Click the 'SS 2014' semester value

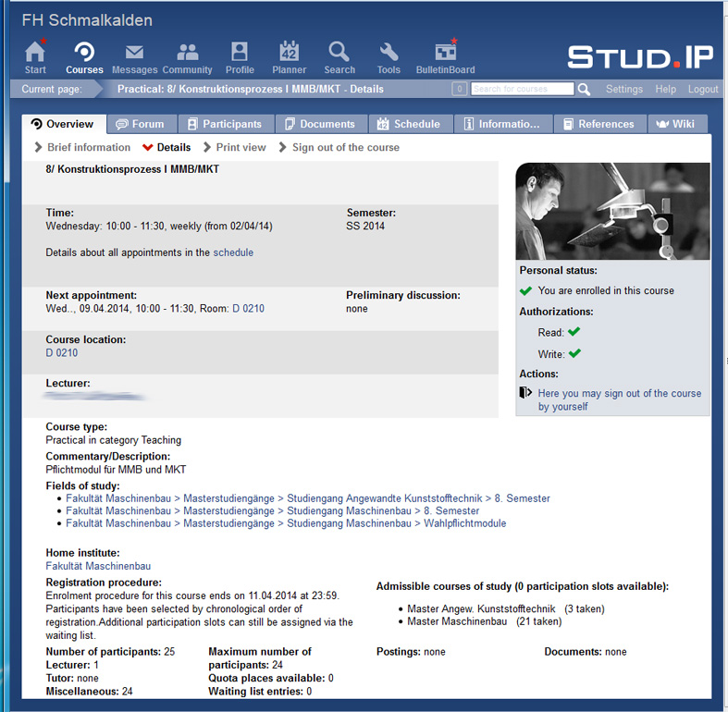click(365, 226)
